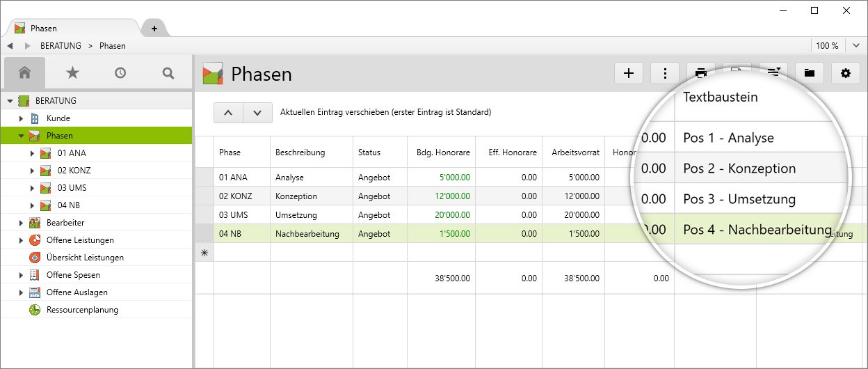Click the plus add entry button
This screenshot has height=369, width=868.
tap(629, 73)
